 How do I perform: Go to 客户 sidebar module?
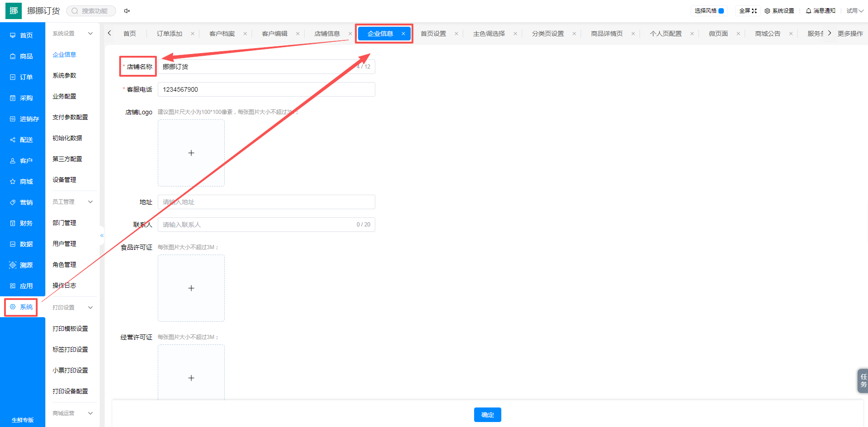pos(22,161)
